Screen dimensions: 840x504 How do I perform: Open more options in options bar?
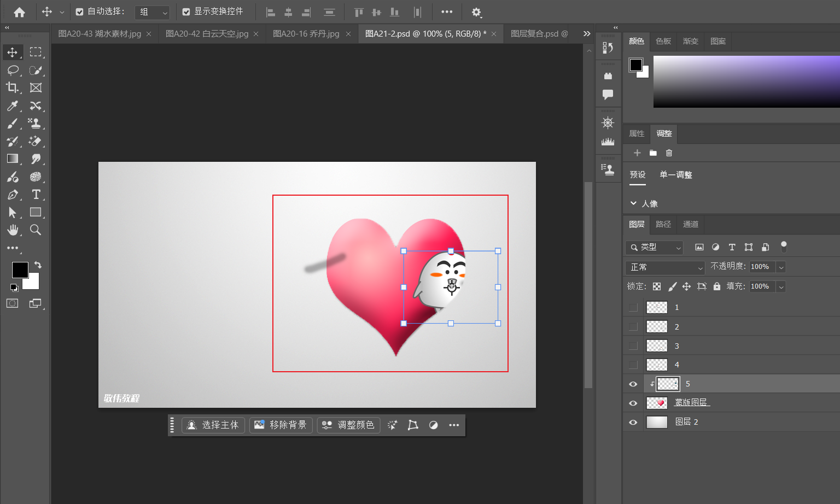click(447, 12)
